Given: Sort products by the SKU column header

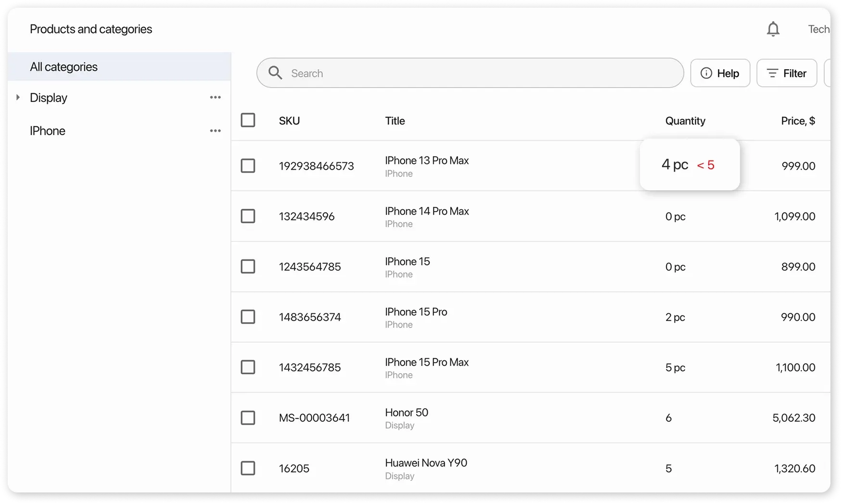Looking at the screenshot, I should point(289,121).
